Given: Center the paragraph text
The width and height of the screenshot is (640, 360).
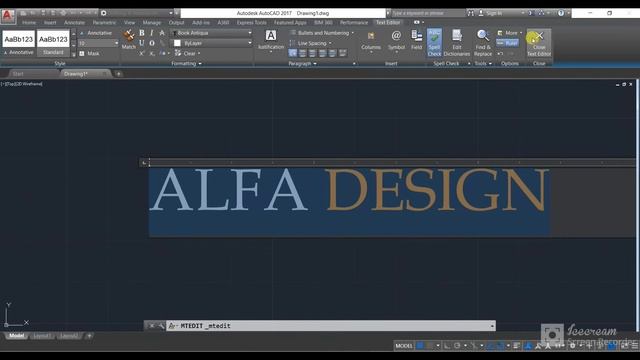Looking at the screenshot, I should (312, 53).
